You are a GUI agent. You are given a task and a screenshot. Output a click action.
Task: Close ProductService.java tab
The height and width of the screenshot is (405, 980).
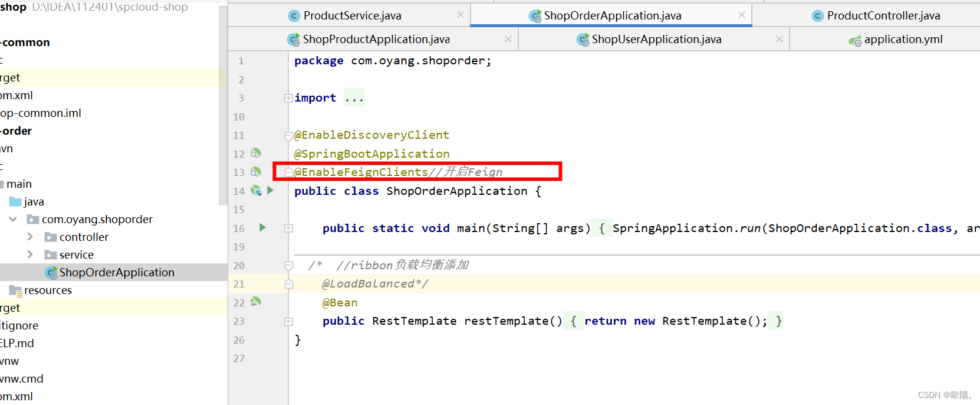coord(461,15)
